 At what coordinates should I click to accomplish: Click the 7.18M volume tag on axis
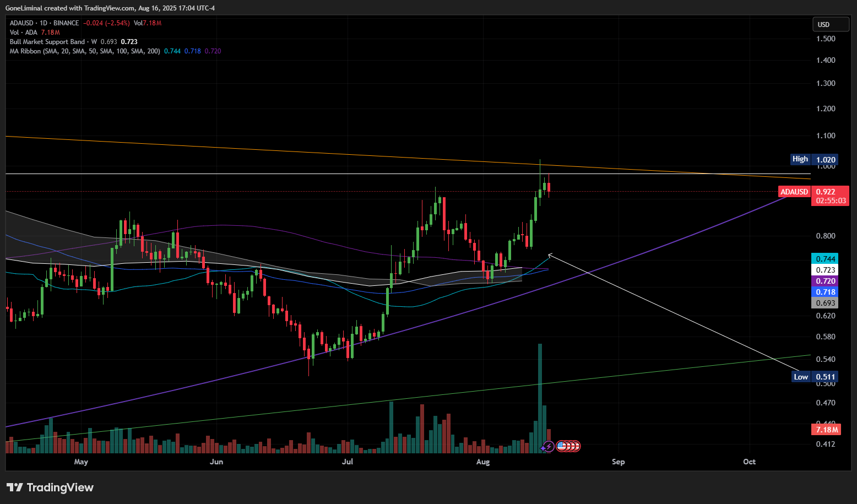click(826, 430)
